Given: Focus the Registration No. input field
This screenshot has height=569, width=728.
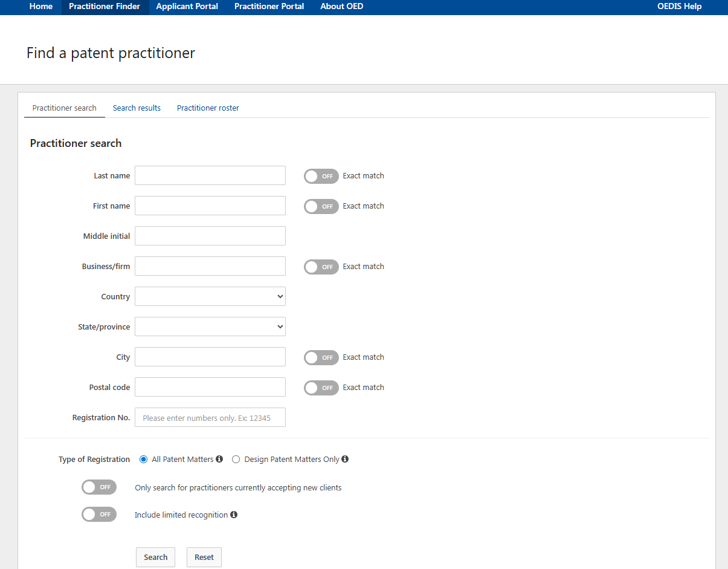Looking at the screenshot, I should (x=210, y=418).
